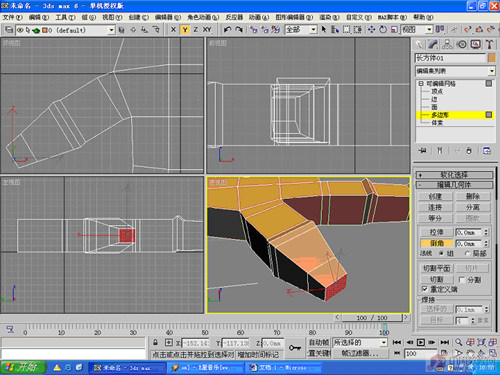Viewport: 500px width, 375px height.
Task: Open Configure Modifier Sets icon
Action: pyautogui.click(x=487, y=151)
